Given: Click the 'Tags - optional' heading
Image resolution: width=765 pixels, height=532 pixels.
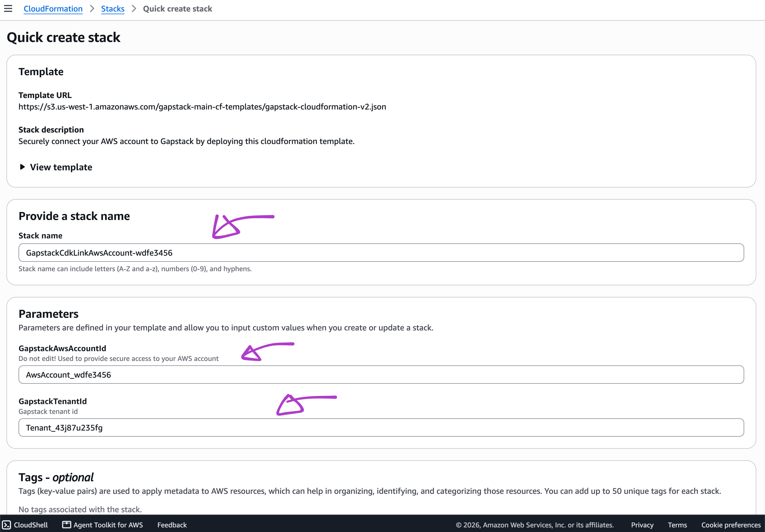Looking at the screenshot, I should point(56,477).
